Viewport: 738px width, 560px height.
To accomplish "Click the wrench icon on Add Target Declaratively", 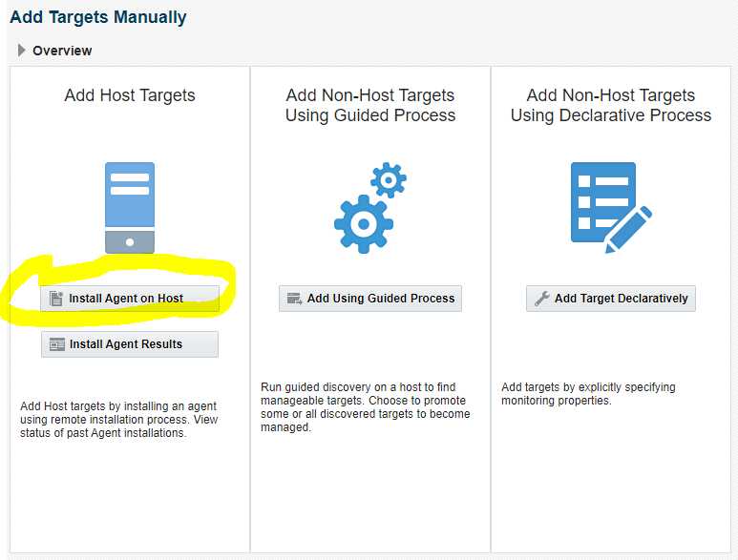I will [x=542, y=299].
